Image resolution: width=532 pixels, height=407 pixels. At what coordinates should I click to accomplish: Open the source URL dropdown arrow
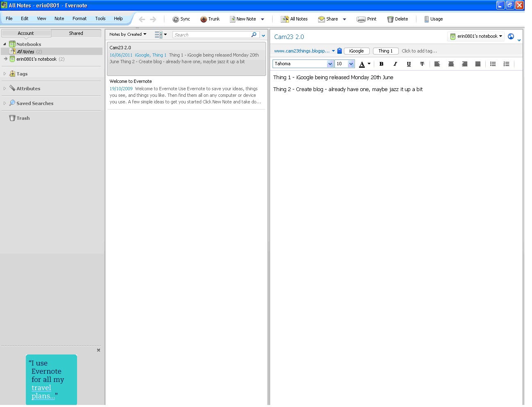coord(333,51)
